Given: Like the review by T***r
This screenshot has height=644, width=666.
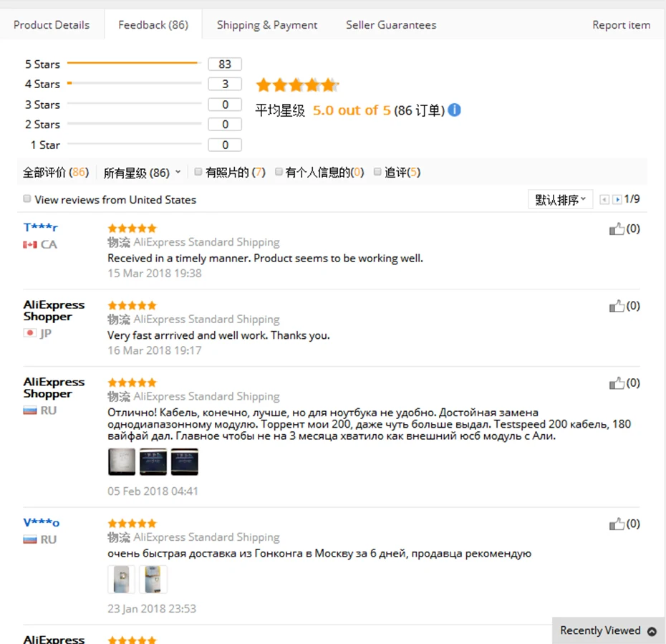Looking at the screenshot, I should click(617, 229).
